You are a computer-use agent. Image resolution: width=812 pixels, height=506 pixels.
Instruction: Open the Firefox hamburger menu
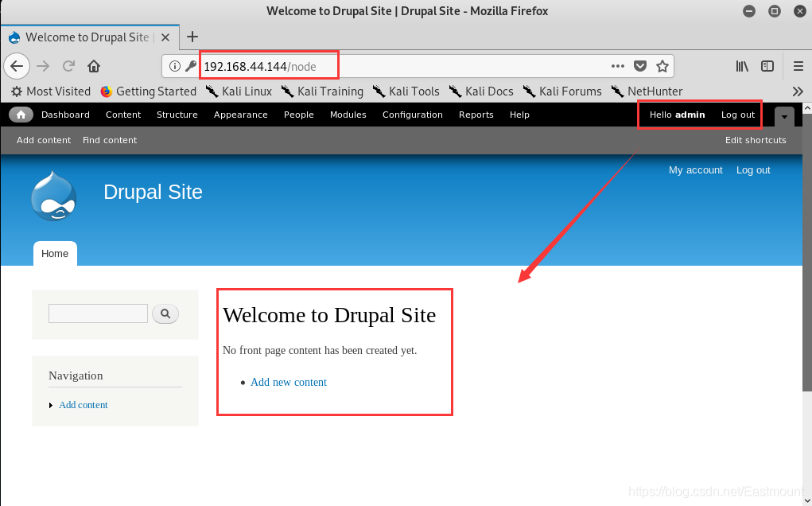798,66
